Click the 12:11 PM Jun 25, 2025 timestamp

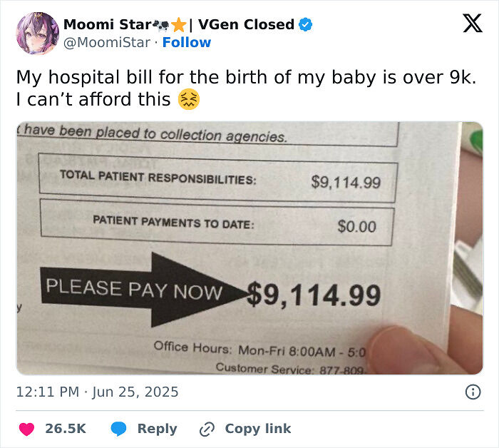tap(98, 392)
